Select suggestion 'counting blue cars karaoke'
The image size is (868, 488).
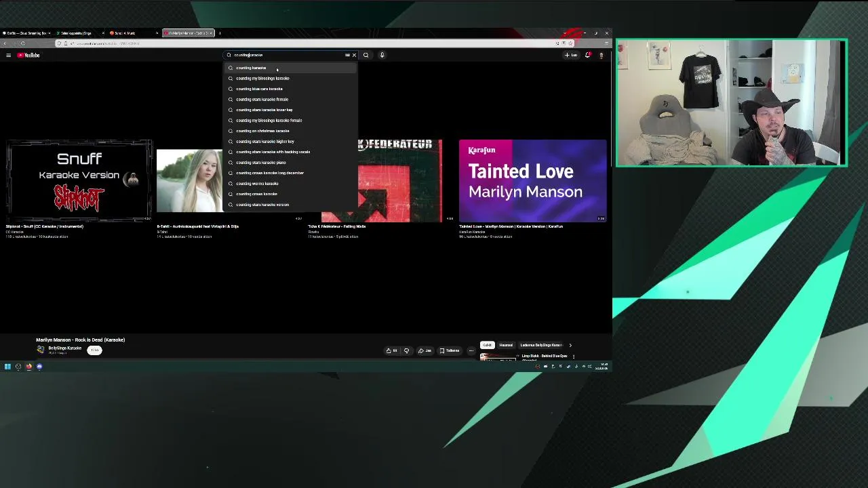(290, 89)
